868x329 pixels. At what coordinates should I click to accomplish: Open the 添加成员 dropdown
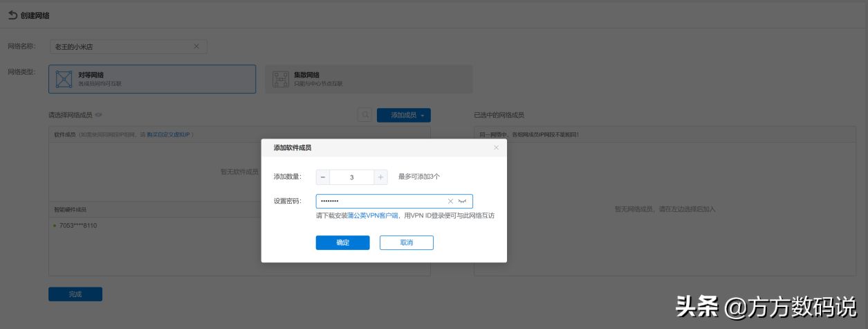404,115
